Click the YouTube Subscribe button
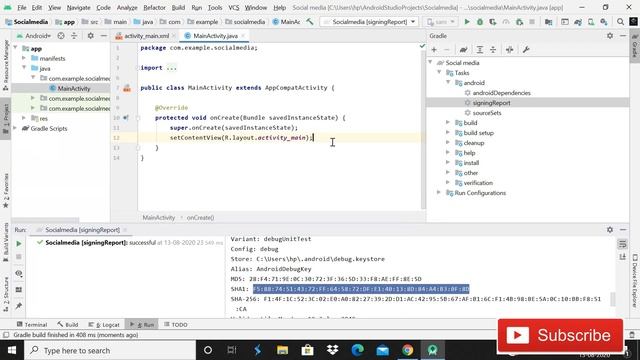This screenshot has height=360, width=640. coord(560,335)
